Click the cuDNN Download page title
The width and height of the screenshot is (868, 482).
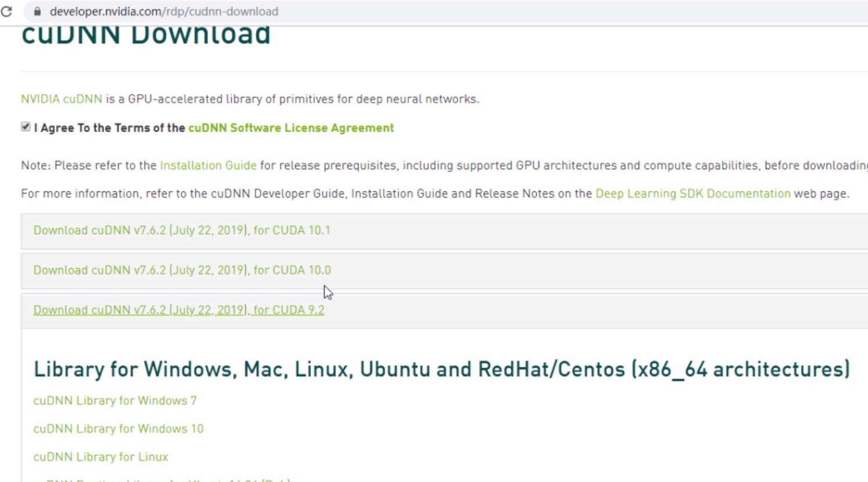pos(146,35)
